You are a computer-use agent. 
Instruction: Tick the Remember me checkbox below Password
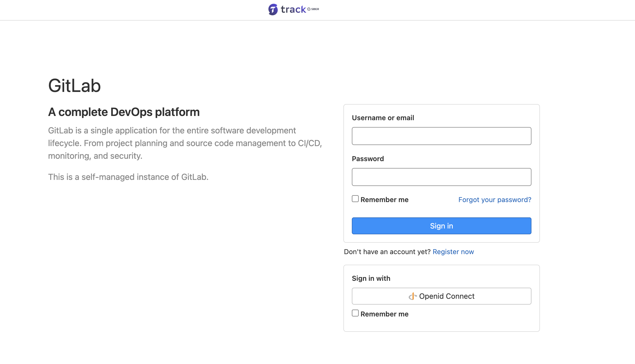point(355,199)
